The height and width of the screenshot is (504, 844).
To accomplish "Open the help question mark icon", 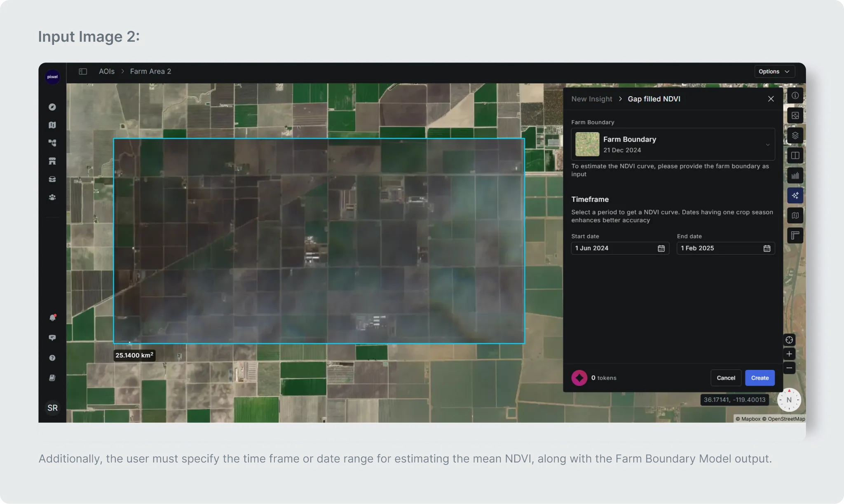I will tap(52, 358).
